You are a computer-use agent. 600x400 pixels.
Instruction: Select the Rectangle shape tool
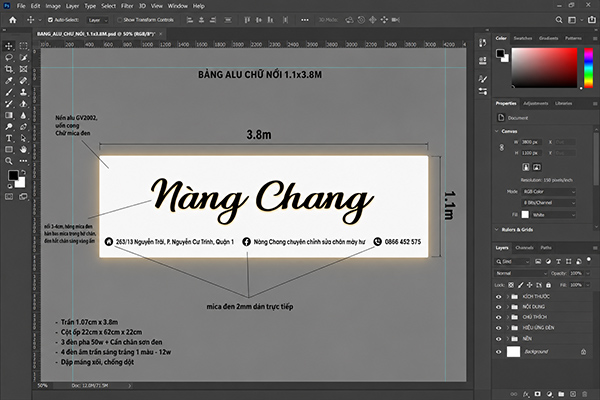click(9, 149)
